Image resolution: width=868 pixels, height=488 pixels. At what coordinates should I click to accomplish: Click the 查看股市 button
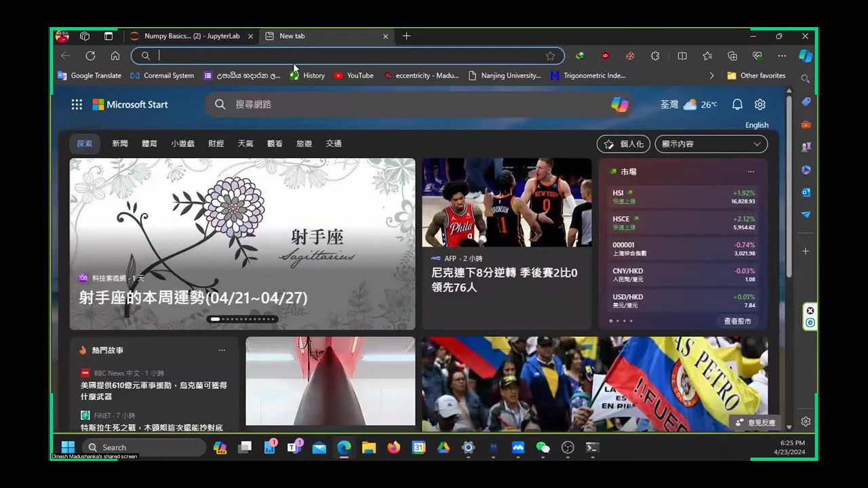pos(737,321)
